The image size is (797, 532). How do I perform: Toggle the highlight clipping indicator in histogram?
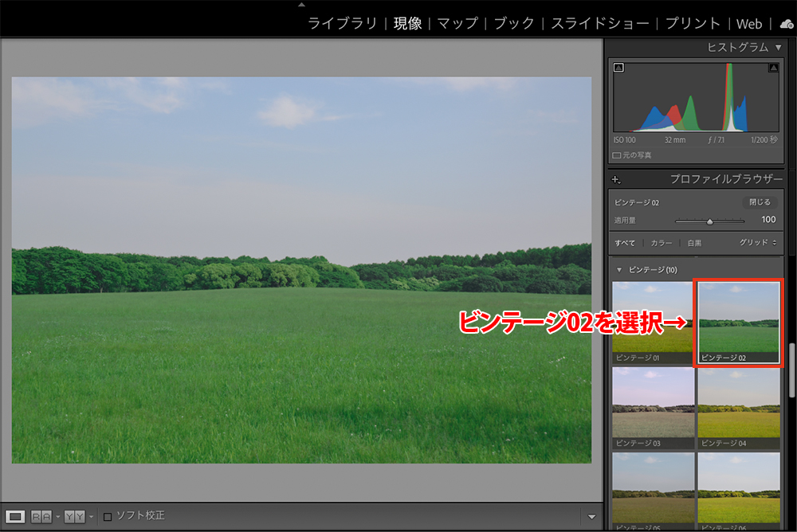point(772,68)
